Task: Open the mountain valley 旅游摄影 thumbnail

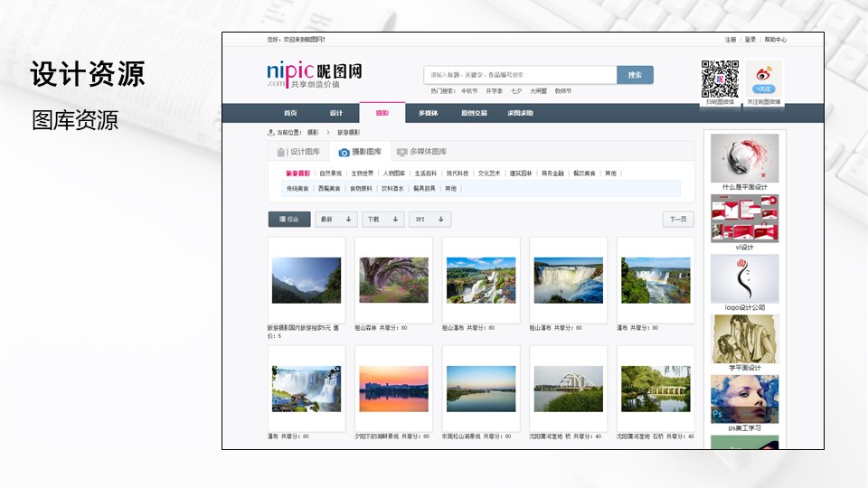Action: [307, 280]
